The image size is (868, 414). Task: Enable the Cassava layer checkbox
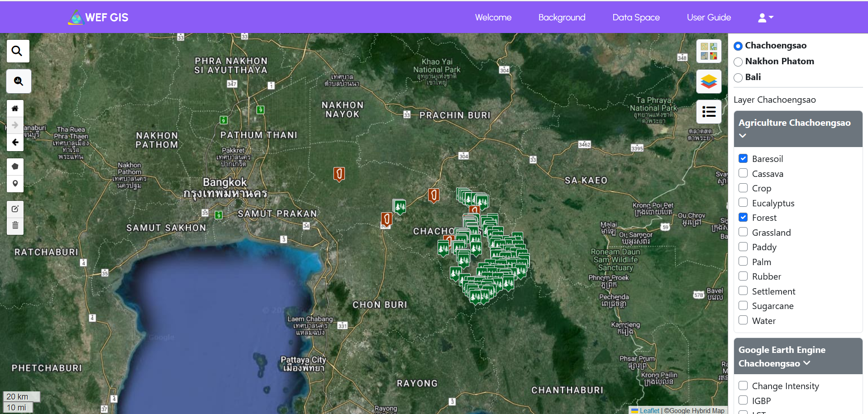click(x=743, y=173)
